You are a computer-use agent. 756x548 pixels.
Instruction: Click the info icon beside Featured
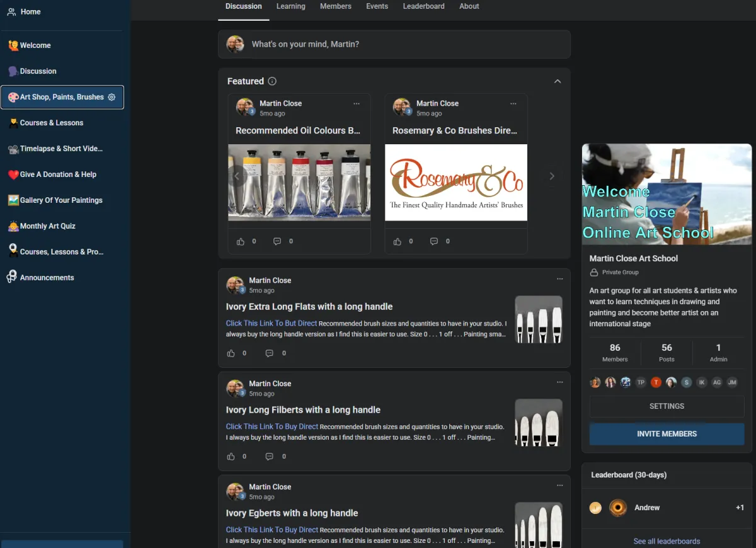272,81
